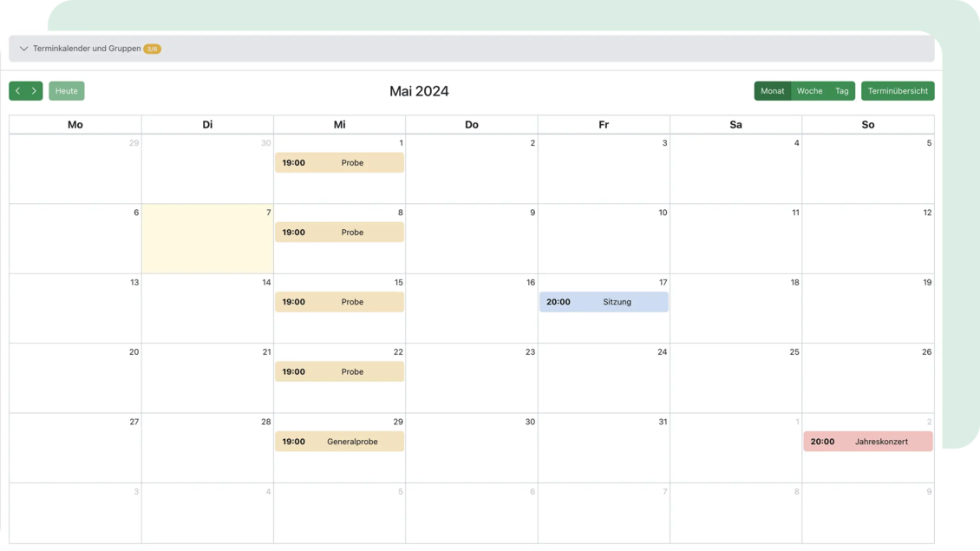The width and height of the screenshot is (980, 551).
Task: Open the Jahreskonzert event
Action: [x=867, y=442]
